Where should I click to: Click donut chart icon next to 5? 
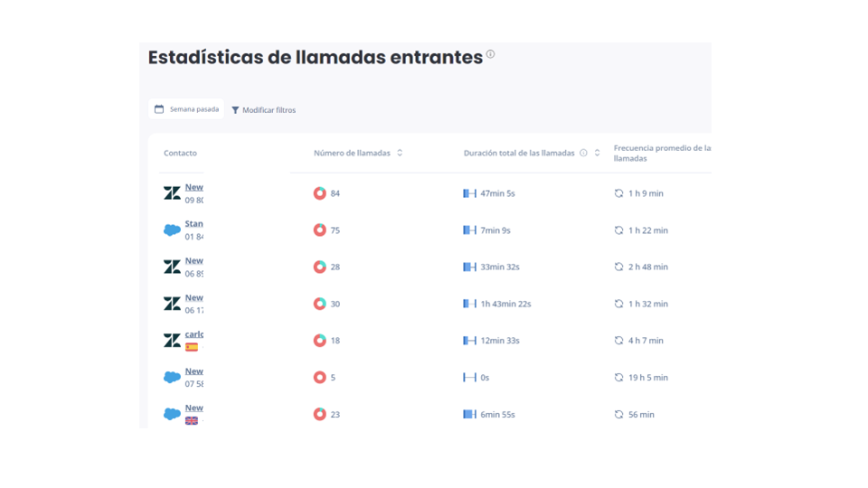319,378
